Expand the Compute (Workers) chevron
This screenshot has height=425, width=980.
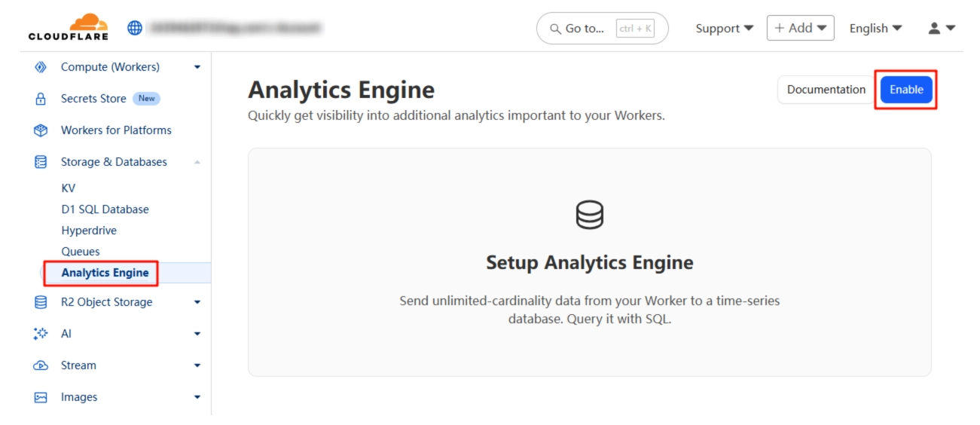click(x=197, y=67)
